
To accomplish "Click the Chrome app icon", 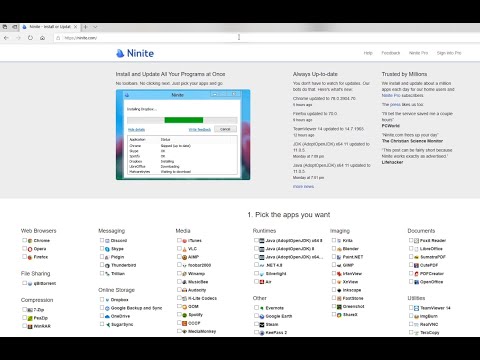I will (x=30, y=240).
